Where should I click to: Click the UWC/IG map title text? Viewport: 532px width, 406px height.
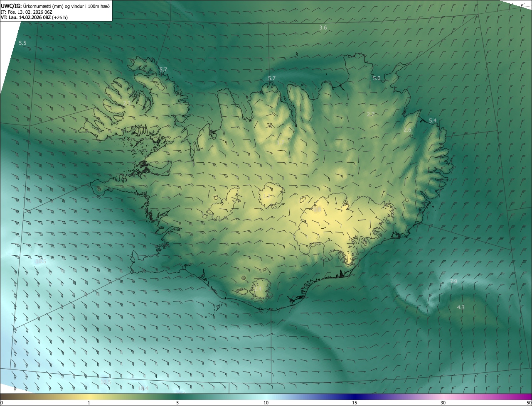click(55, 5)
